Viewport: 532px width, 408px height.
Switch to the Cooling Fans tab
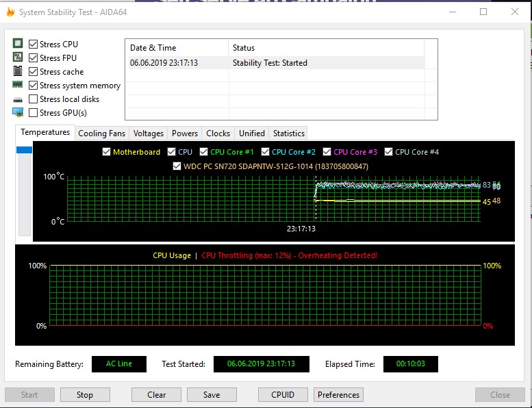click(x=101, y=133)
